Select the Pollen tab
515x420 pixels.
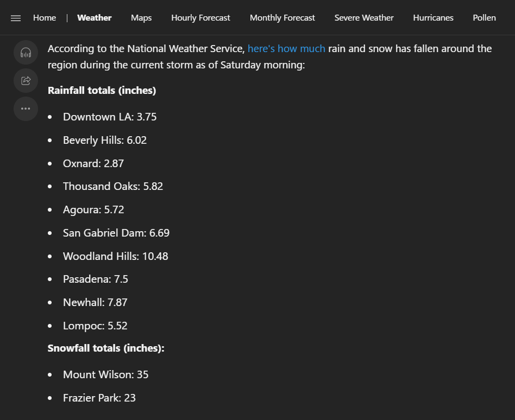pyautogui.click(x=484, y=18)
